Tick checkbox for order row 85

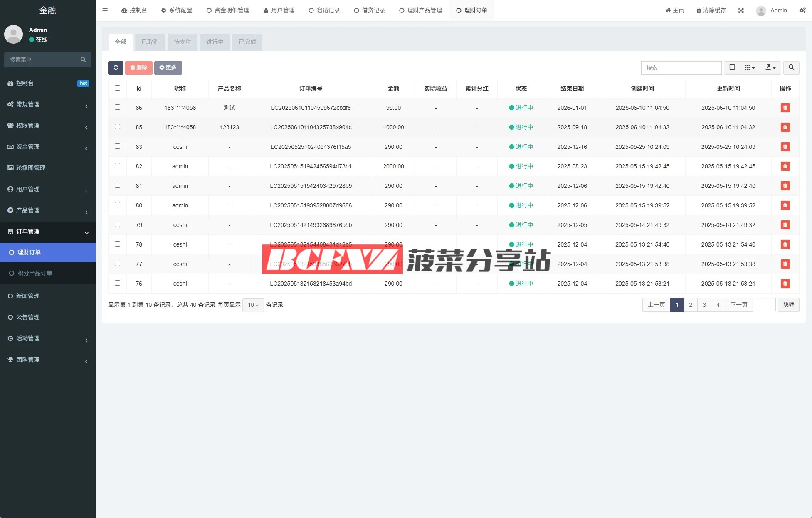117,127
